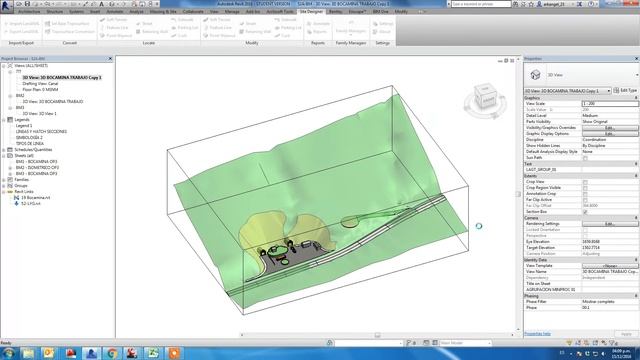
Task: Open the 3D View type selector dropdown arrow
Action: click(637, 75)
